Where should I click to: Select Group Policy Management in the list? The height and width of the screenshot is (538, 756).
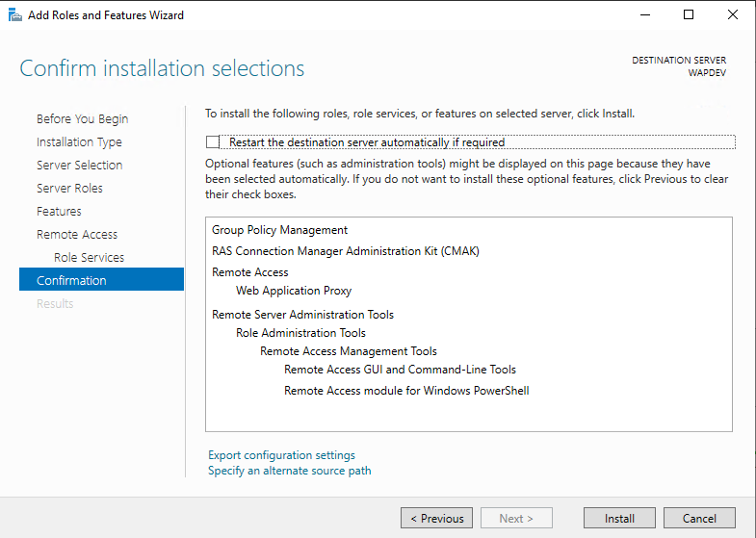279,230
